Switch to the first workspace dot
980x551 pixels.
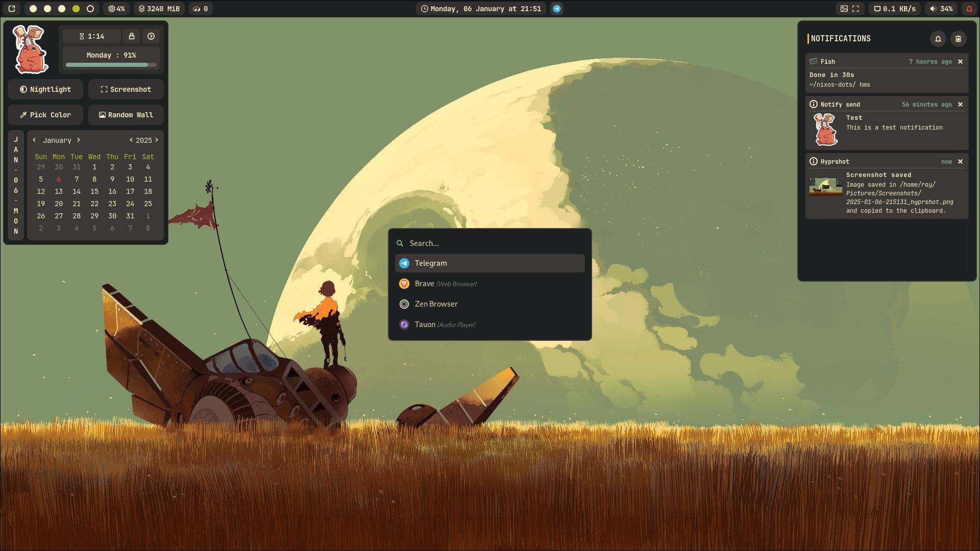33,9
